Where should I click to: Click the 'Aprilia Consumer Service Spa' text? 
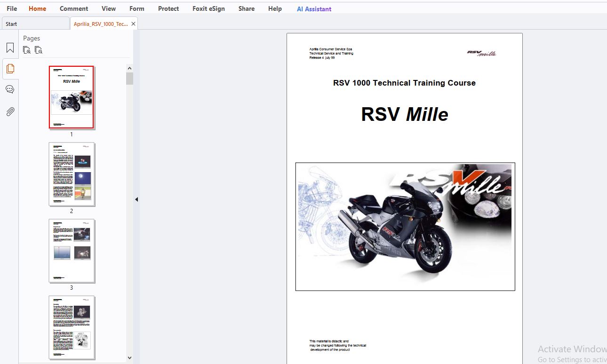click(x=331, y=49)
